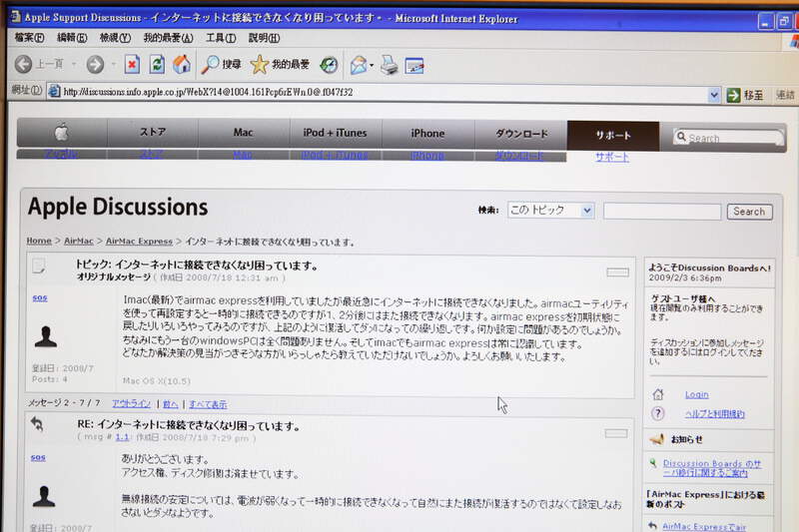The width and height of the screenshot is (799, 532).
Task: Click the discussion search text field
Action: [x=662, y=211]
